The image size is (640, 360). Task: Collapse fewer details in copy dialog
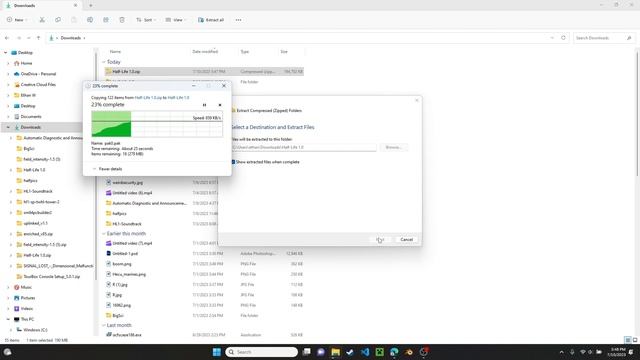pyautogui.click(x=107, y=169)
